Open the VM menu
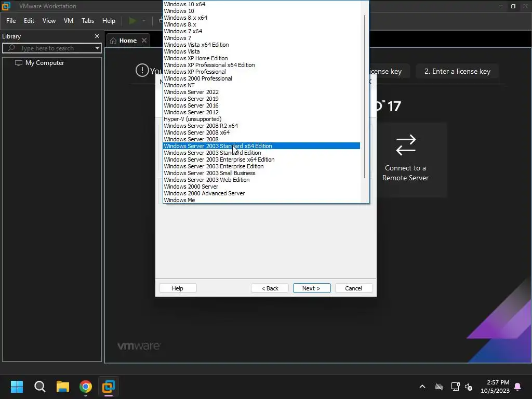 [x=69, y=21]
